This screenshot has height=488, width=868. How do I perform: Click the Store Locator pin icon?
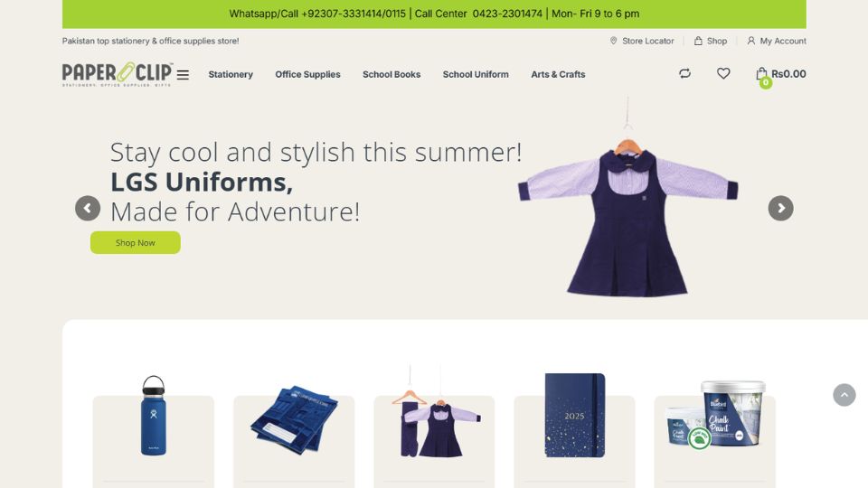(x=613, y=41)
